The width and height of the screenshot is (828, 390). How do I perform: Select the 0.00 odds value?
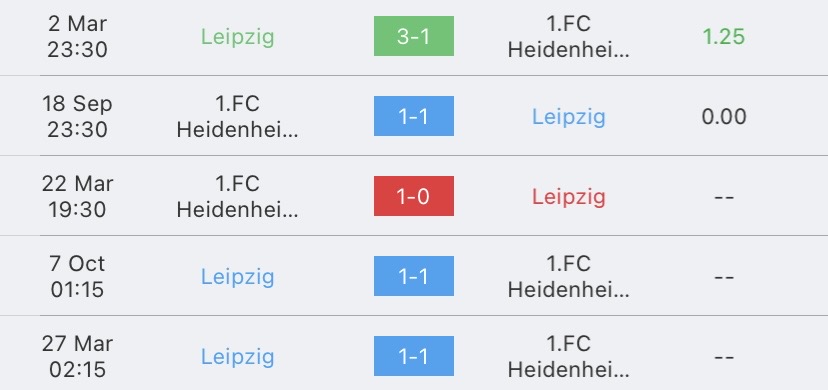tap(723, 117)
